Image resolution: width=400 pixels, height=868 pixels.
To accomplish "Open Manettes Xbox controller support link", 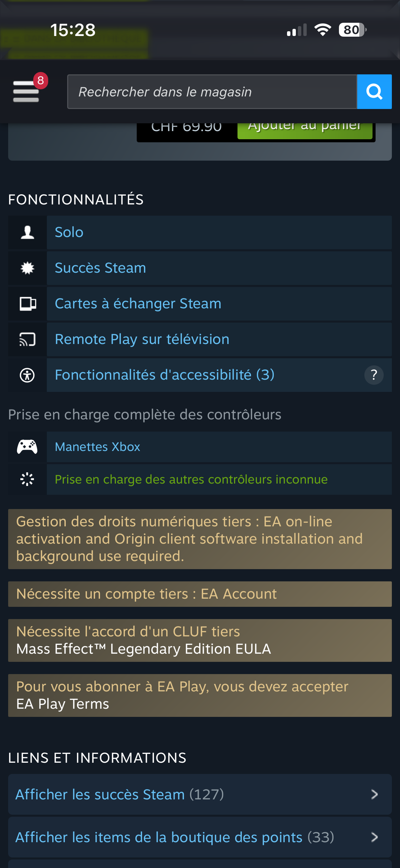I will click(x=98, y=447).
